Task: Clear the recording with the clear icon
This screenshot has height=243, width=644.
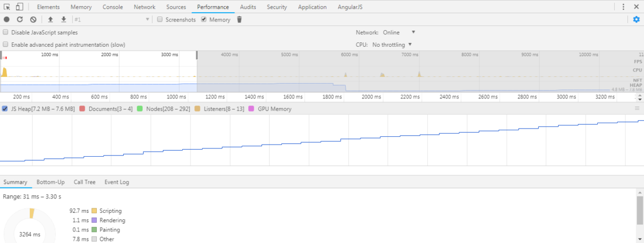Action: click(33, 20)
